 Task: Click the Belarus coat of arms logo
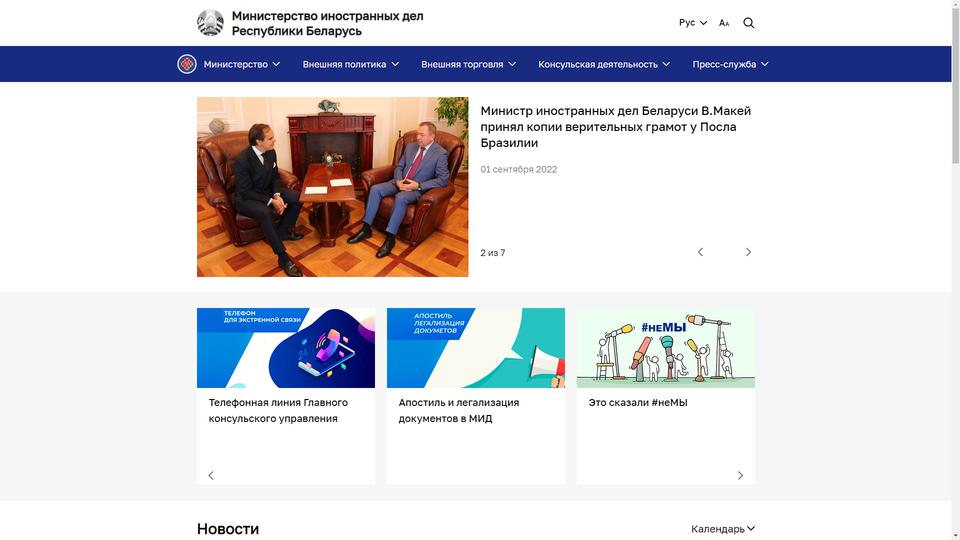pyautogui.click(x=210, y=23)
